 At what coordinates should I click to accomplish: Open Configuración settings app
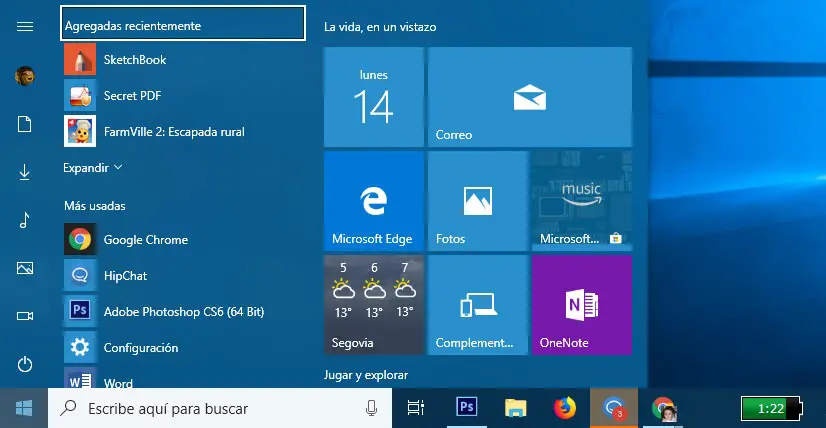182,347
